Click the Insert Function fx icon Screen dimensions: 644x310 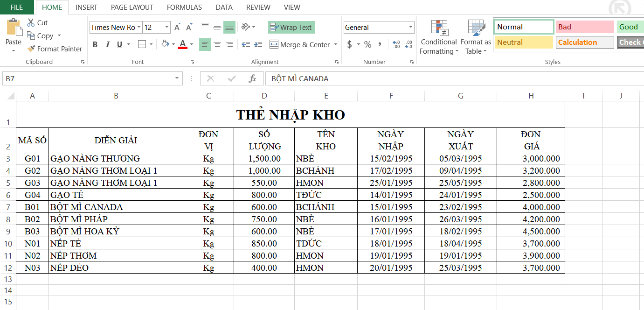click(x=252, y=78)
